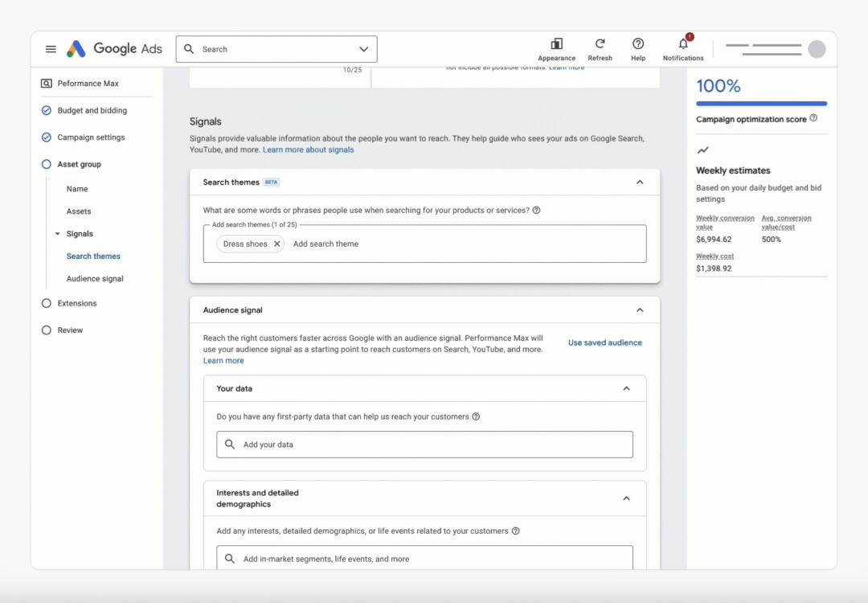Click the campaign optimization score progress bar
Viewport: 868px width, 603px height.
pyautogui.click(x=761, y=104)
